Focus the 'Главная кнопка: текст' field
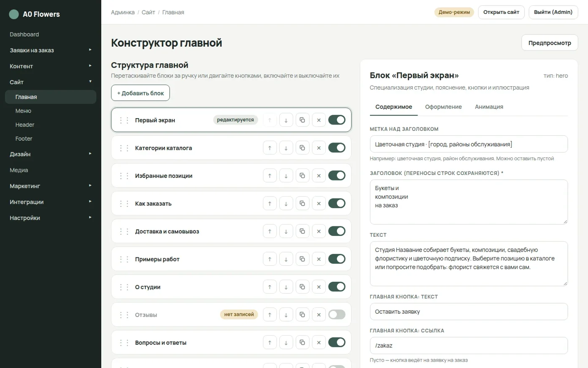588x368 pixels. click(x=469, y=312)
